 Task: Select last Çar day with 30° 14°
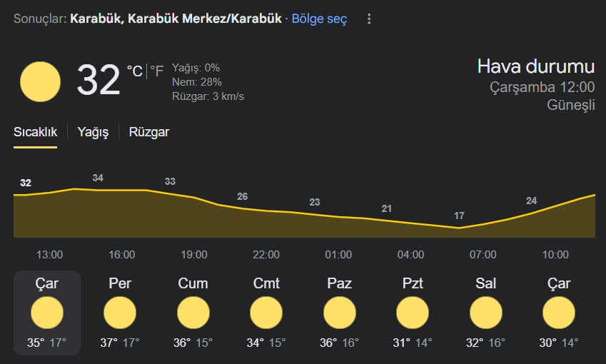click(x=559, y=313)
